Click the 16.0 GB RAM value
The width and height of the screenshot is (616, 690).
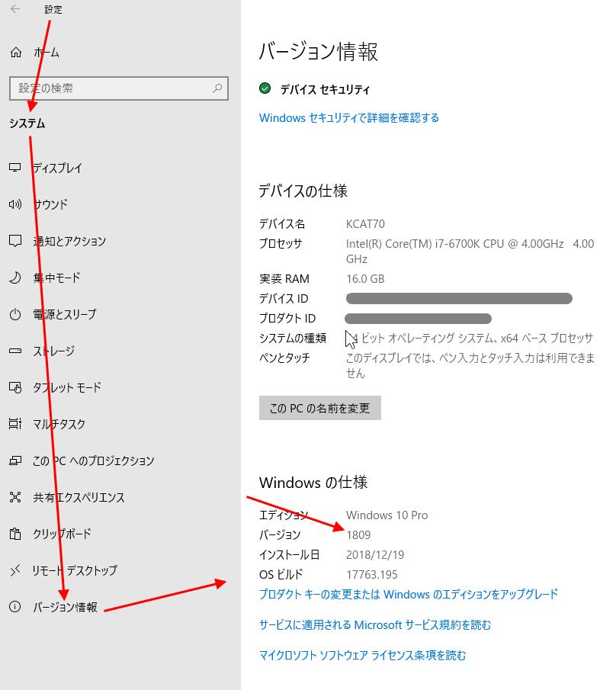pos(365,279)
